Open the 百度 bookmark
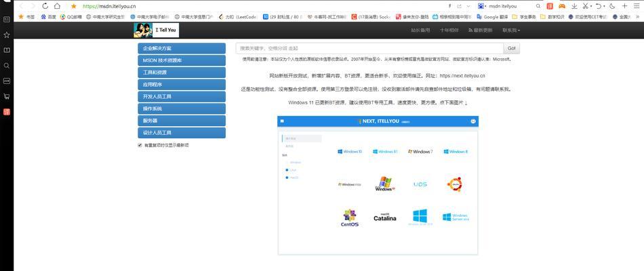Image resolution: width=644 pixels, height=271 pixels. tap(48, 17)
